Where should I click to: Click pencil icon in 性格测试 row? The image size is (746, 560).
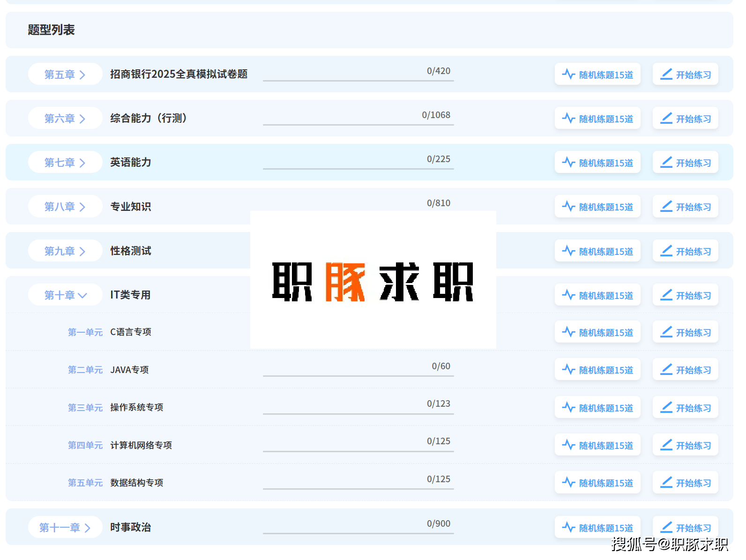666,251
